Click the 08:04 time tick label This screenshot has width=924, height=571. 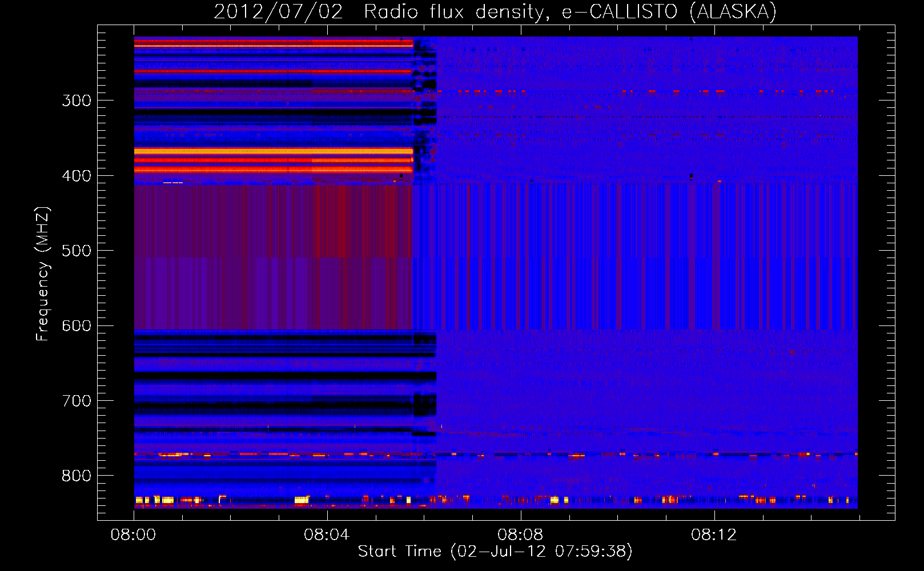click(x=327, y=535)
